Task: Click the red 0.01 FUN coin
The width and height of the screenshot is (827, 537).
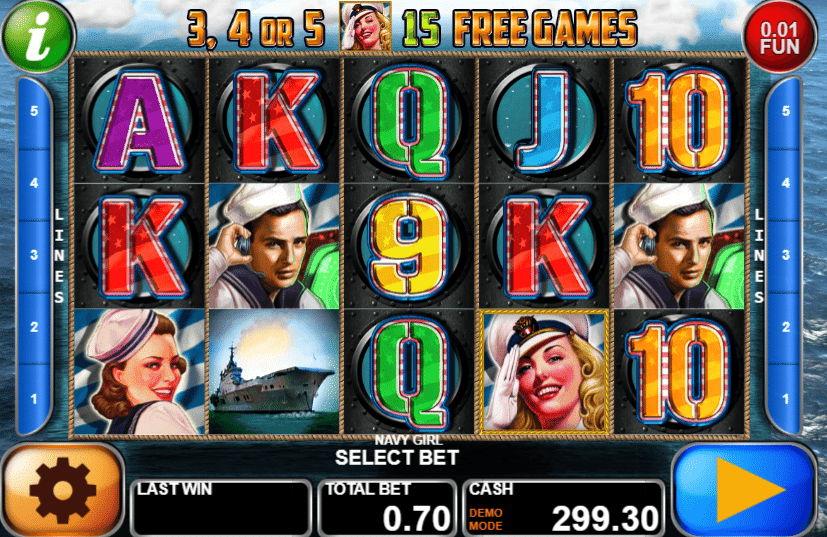Action: click(x=780, y=37)
